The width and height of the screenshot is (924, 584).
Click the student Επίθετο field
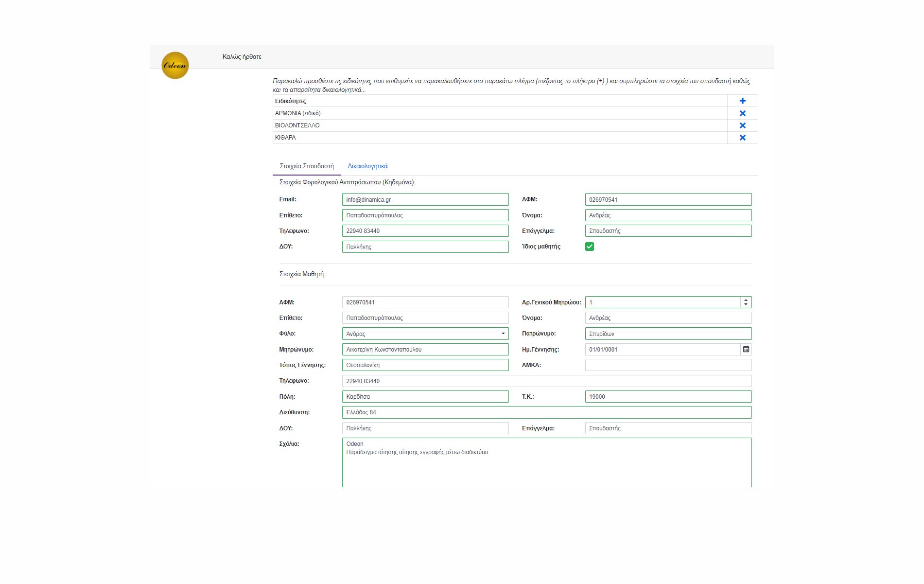(425, 318)
